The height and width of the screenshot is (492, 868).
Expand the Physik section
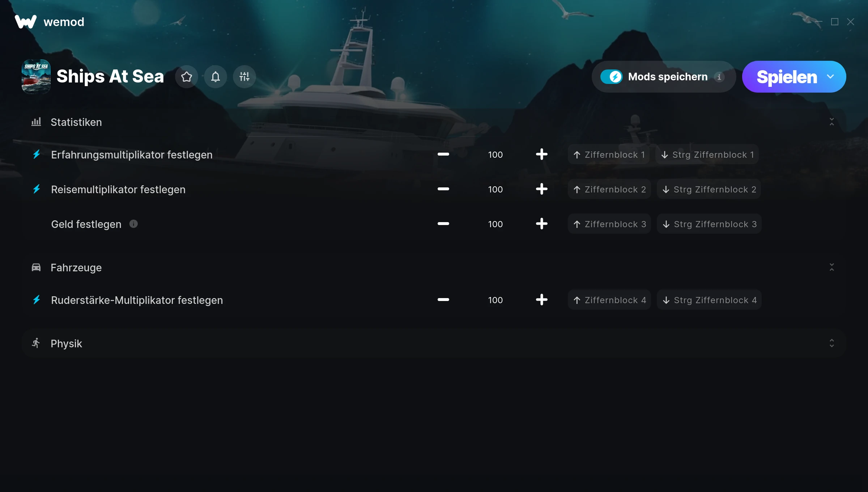pos(831,343)
